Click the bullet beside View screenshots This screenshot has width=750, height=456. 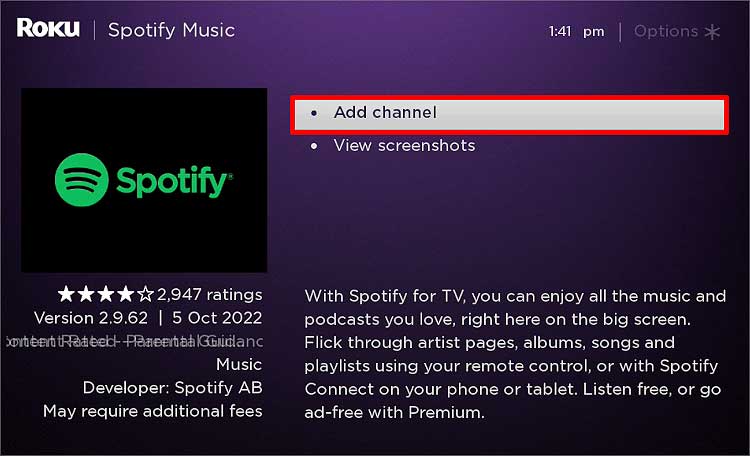[313, 146]
